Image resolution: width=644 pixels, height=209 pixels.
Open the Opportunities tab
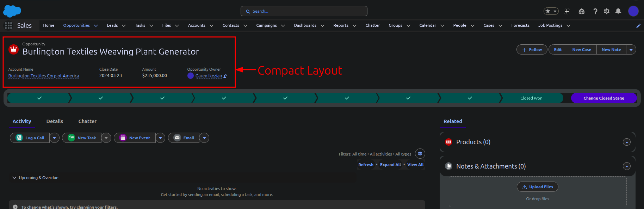tap(76, 25)
